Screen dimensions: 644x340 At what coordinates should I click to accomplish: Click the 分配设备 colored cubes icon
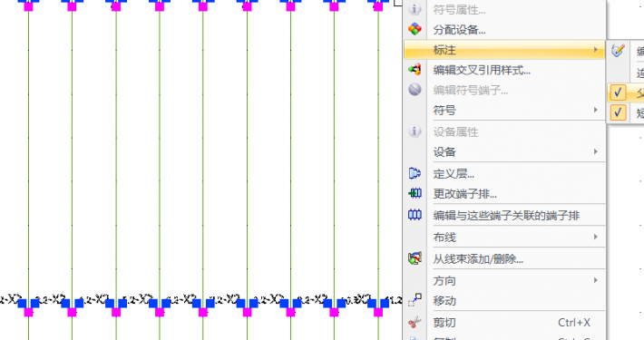click(415, 29)
